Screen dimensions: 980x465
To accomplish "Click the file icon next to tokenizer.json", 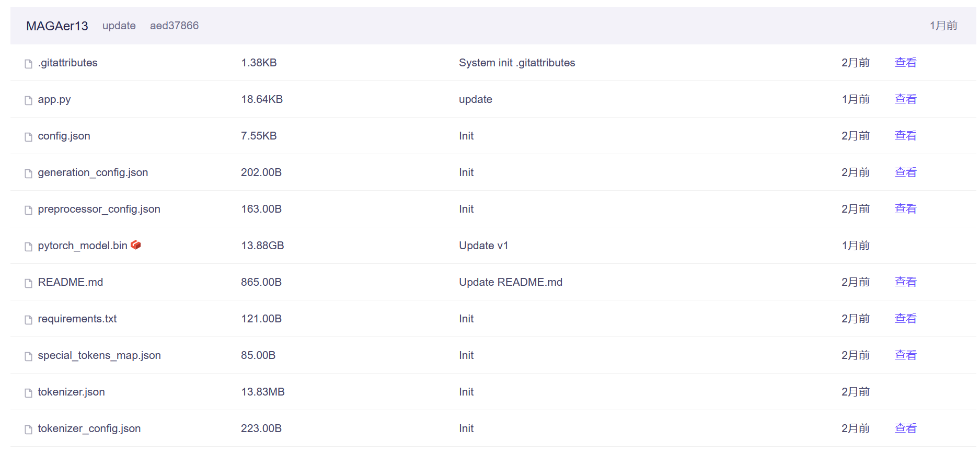I will pyautogui.click(x=28, y=393).
